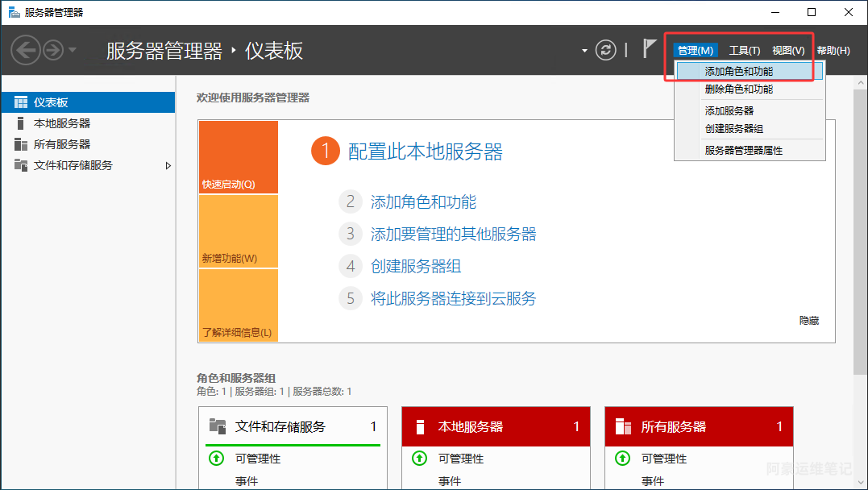Click the 所有服务器 icon in sidebar
This screenshot has width=868, height=490.
tap(21, 144)
